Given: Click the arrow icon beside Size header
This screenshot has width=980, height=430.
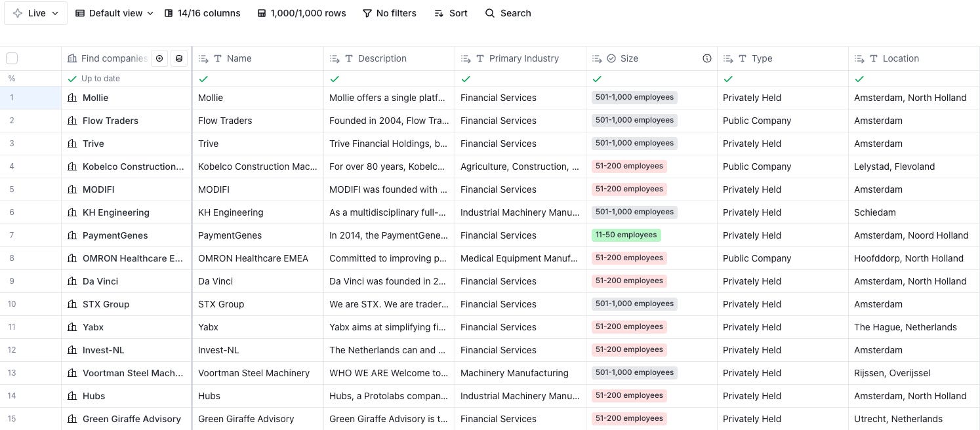Looking at the screenshot, I should (x=597, y=58).
